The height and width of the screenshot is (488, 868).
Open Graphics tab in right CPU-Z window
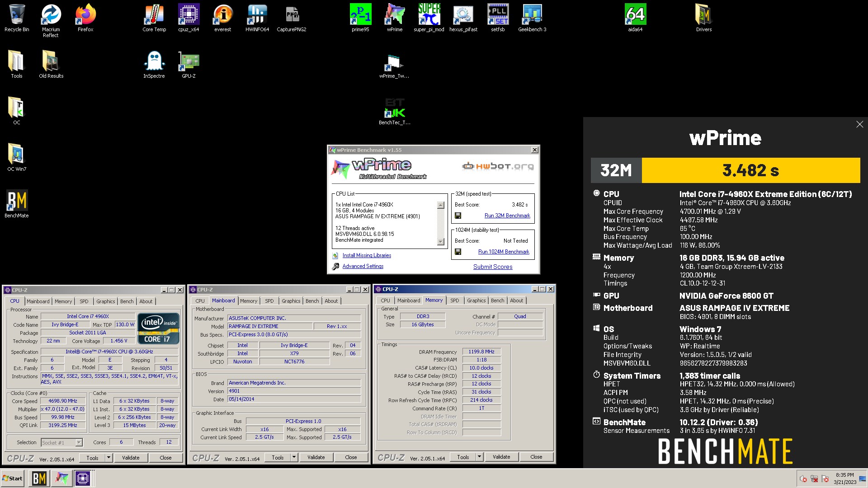point(476,300)
